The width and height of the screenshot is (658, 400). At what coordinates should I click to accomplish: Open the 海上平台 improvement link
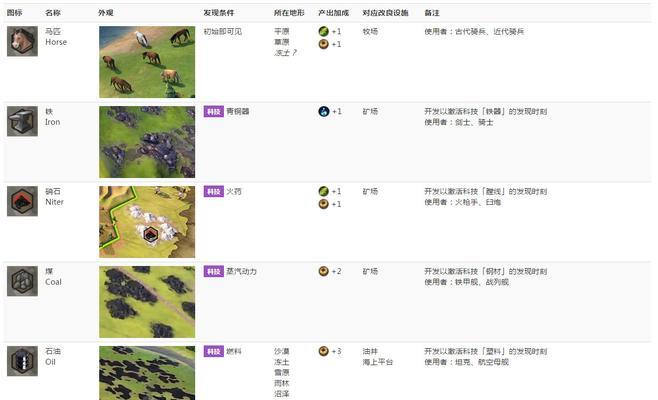(x=376, y=362)
